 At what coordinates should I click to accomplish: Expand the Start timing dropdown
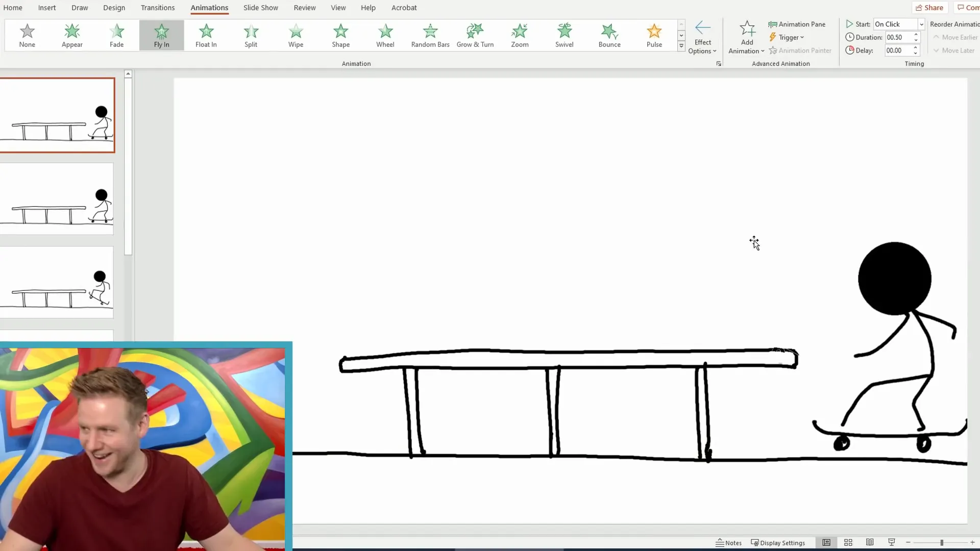pos(921,24)
